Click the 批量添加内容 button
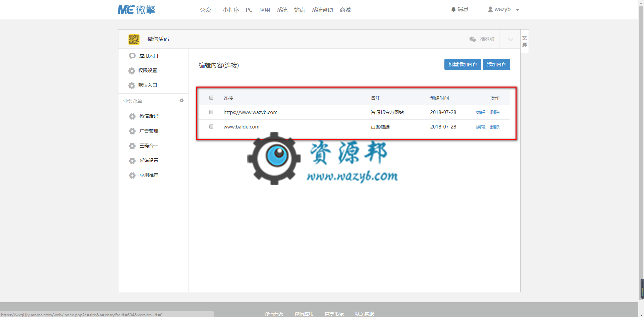 [463, 64]
